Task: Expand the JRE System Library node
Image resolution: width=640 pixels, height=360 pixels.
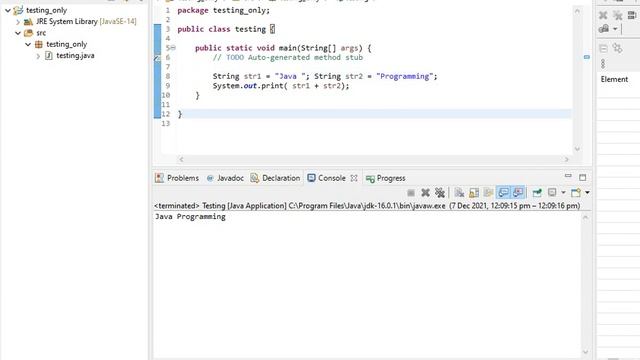Action: coord(18,22)
